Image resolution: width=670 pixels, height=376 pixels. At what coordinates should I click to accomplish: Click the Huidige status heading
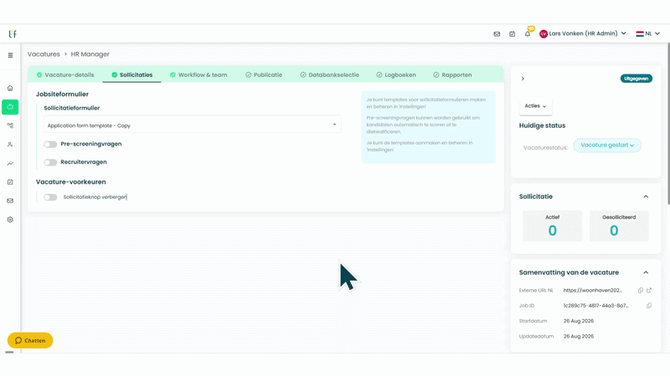(542, 126)
